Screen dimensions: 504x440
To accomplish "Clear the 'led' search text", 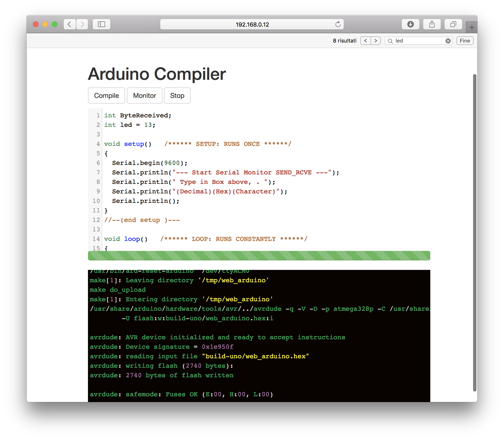I will pyautogui.click(x=448, y=41).
